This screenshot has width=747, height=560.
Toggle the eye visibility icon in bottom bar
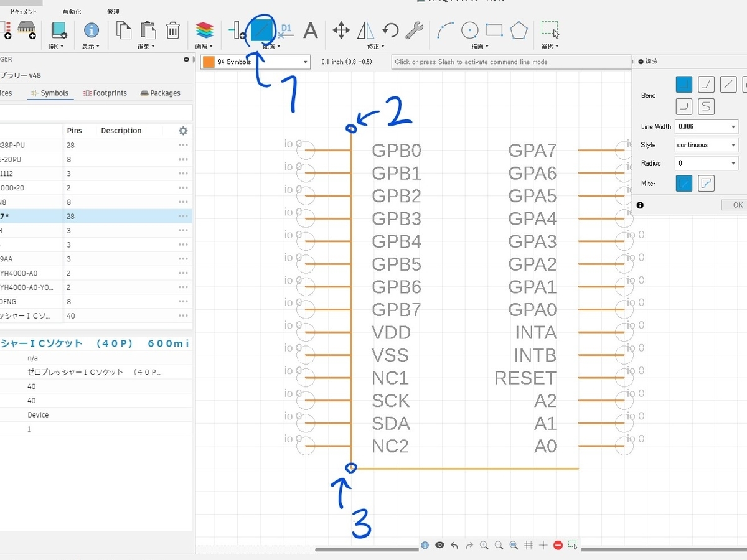point(439,545)
